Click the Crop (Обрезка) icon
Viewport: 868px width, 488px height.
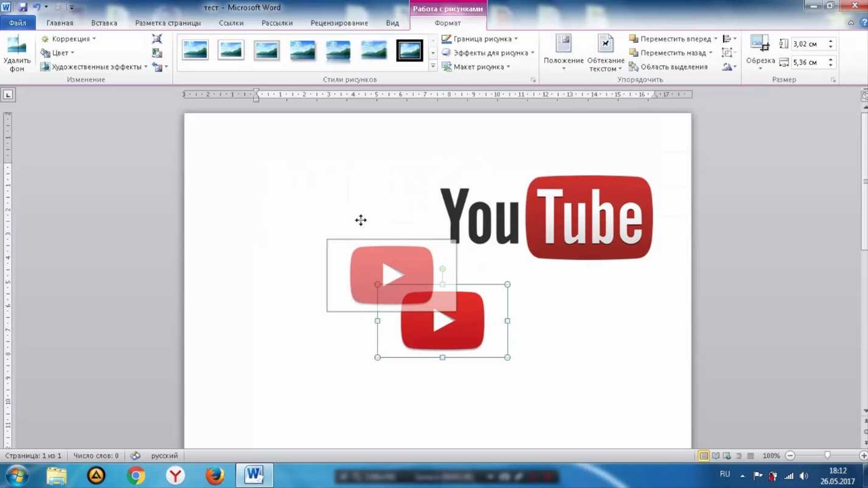point(760,44)
